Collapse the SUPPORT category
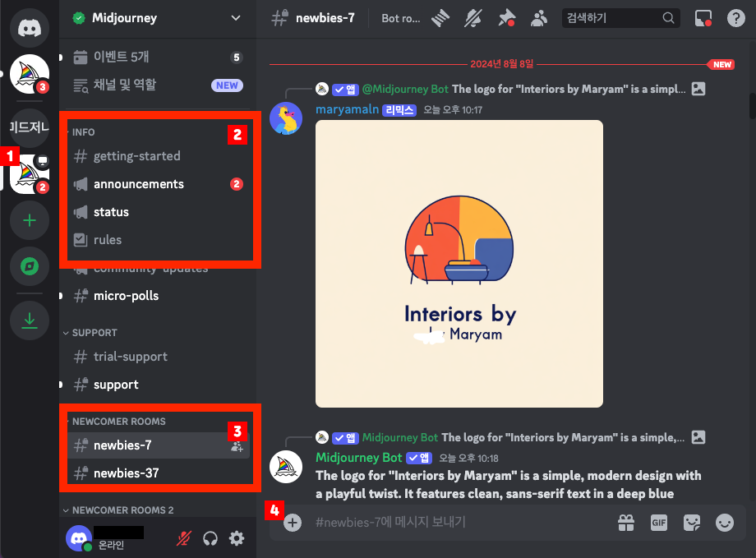756x558 pixels. coord(90,333)
